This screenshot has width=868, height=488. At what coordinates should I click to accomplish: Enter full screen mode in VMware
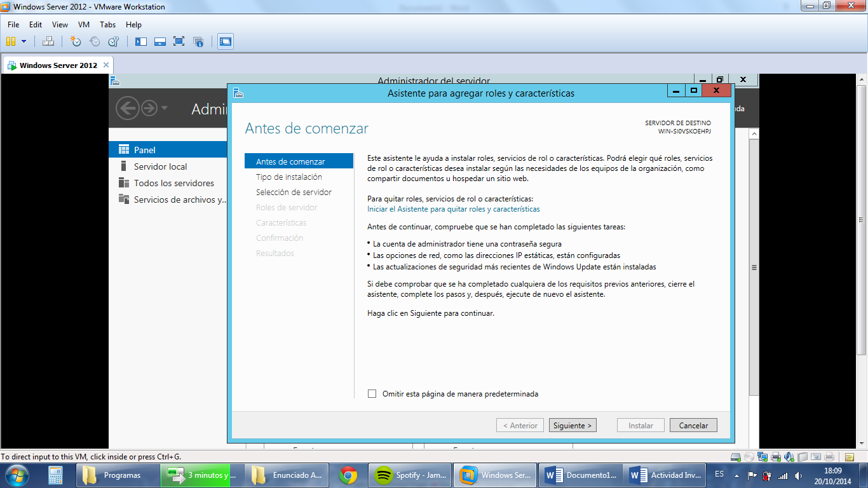click(x=179, y=41)
